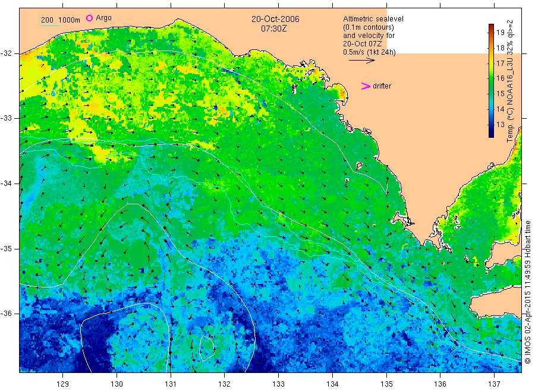Click the -33 latitude axis label
Viewport: 535px width, 392px height.
pos(6,118)
